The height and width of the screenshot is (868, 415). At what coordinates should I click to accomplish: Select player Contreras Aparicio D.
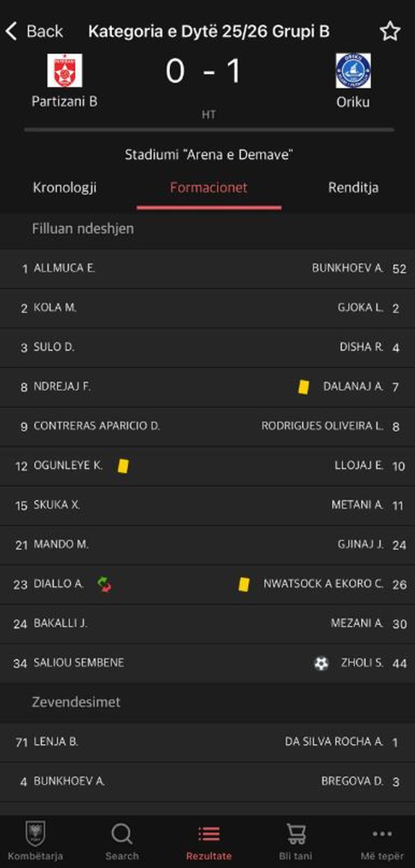coord(96,426)
